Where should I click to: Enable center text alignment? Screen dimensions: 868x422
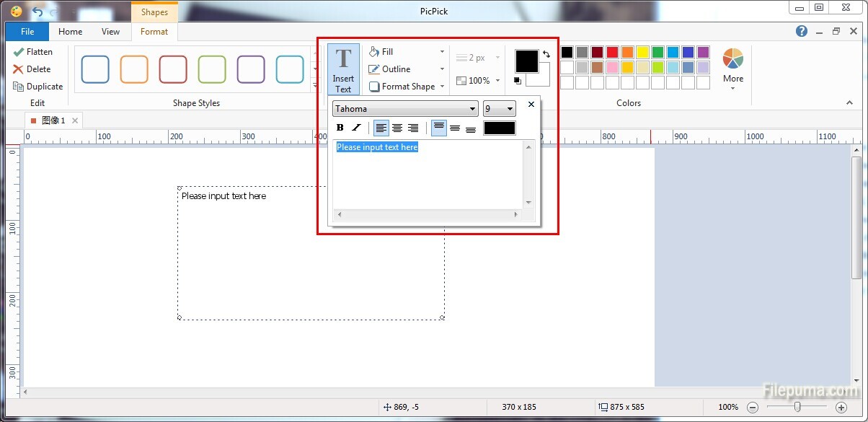click(x=397, y=128)
